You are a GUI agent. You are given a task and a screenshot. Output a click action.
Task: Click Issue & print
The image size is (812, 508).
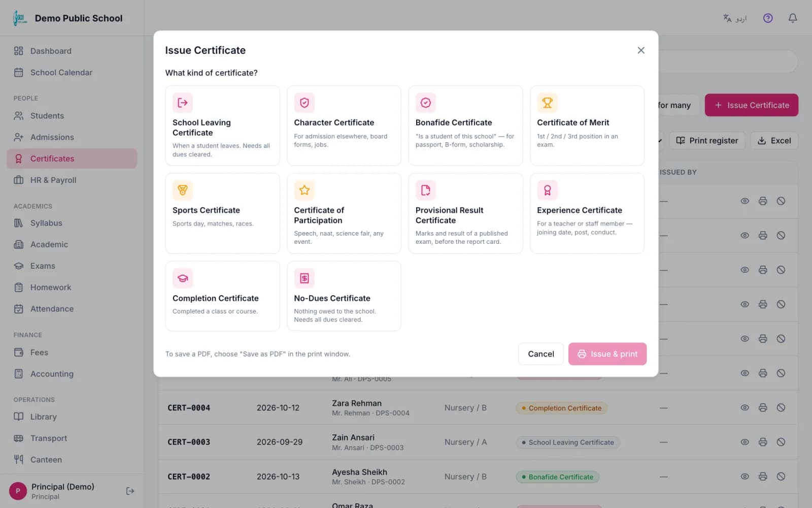tap(607, 354)
